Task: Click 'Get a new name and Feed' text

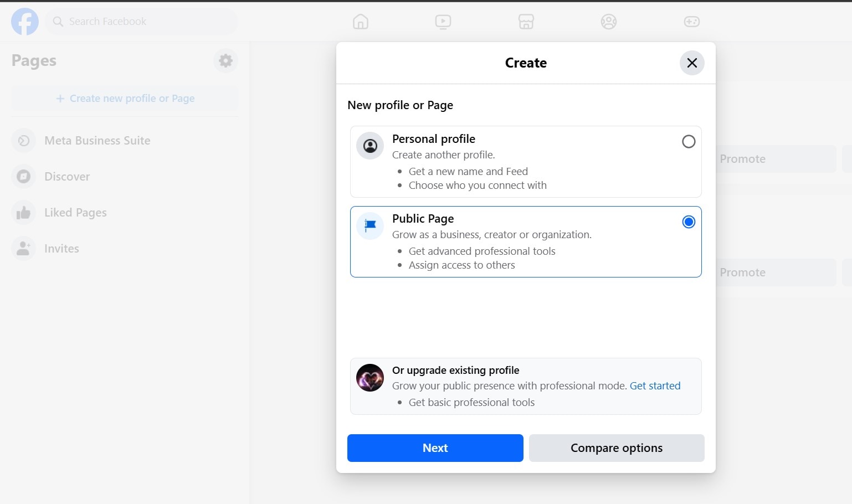Action: (468, 172)
